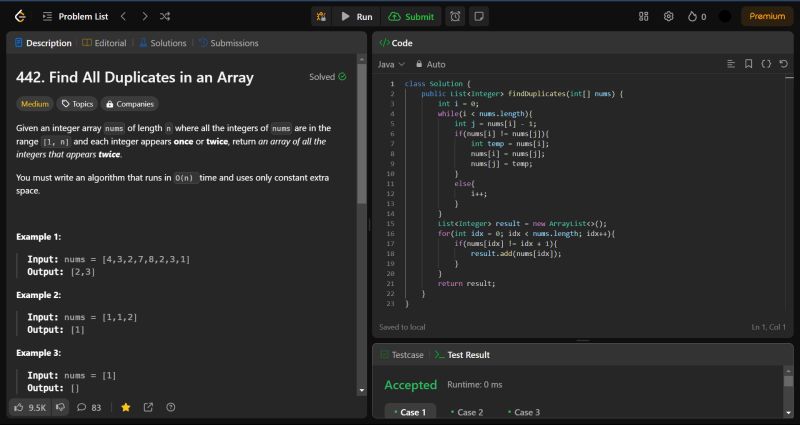The image size is (800, 425).
Task: Bookmark the code in editor toolbar
Action: click(x=748, y=64)
